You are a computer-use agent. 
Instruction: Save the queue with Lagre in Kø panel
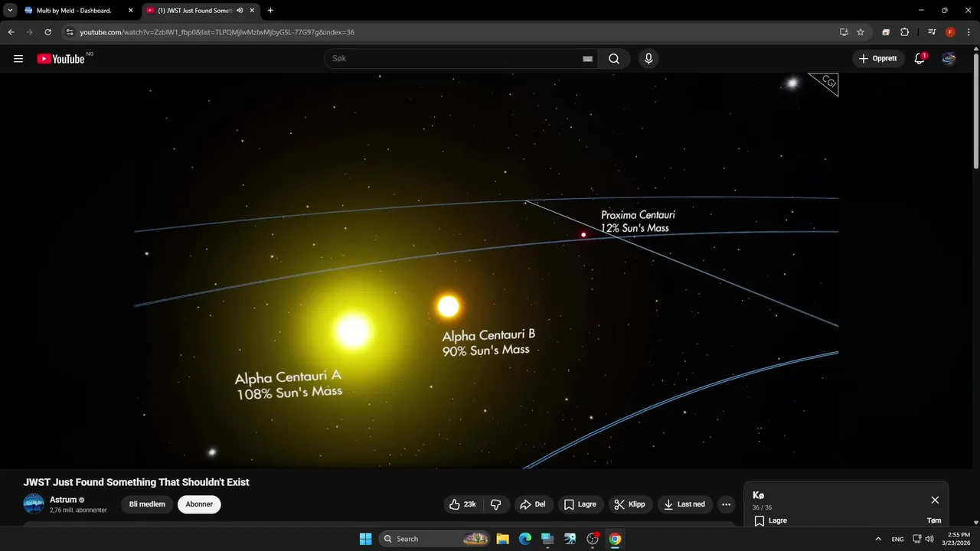pos(769,520)
